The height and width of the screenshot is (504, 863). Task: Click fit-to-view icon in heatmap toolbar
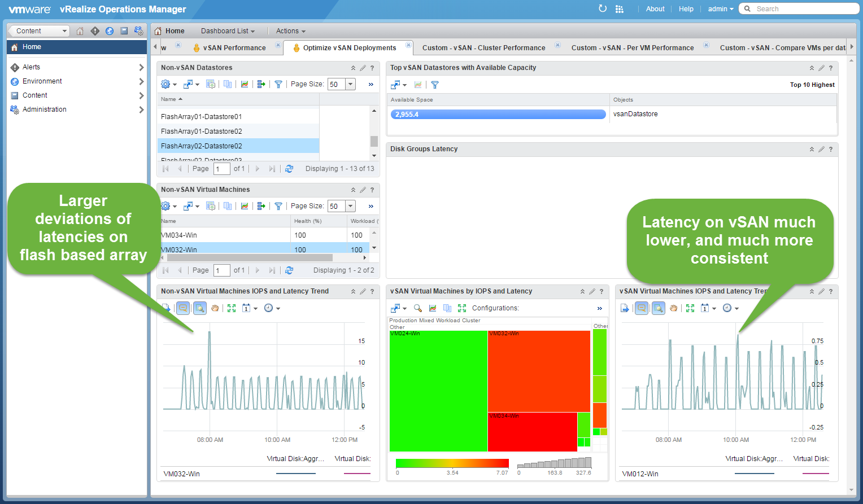(462, 308)
